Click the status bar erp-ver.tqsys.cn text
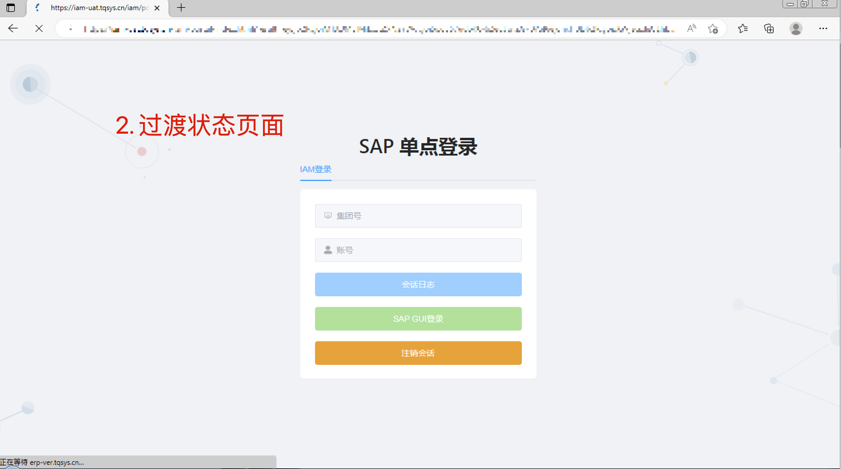The height and width of the screenshot is (469, 841). coord(56,462)
